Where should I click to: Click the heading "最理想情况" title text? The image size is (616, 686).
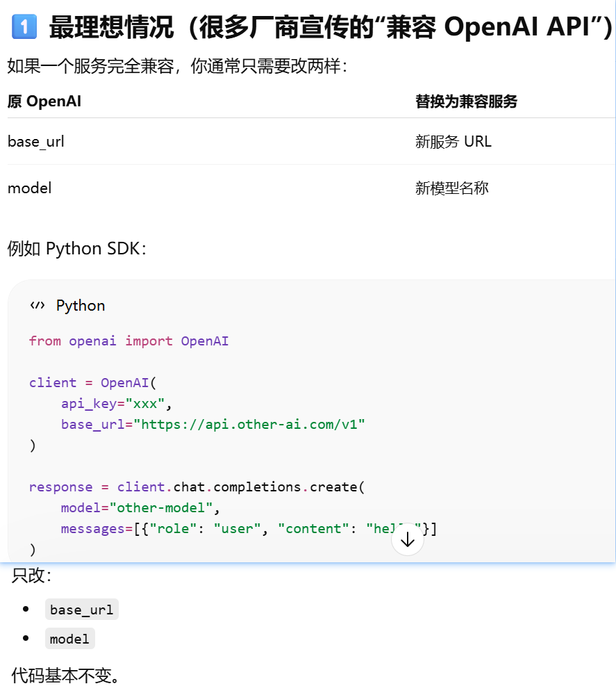(x=331, y=27)
